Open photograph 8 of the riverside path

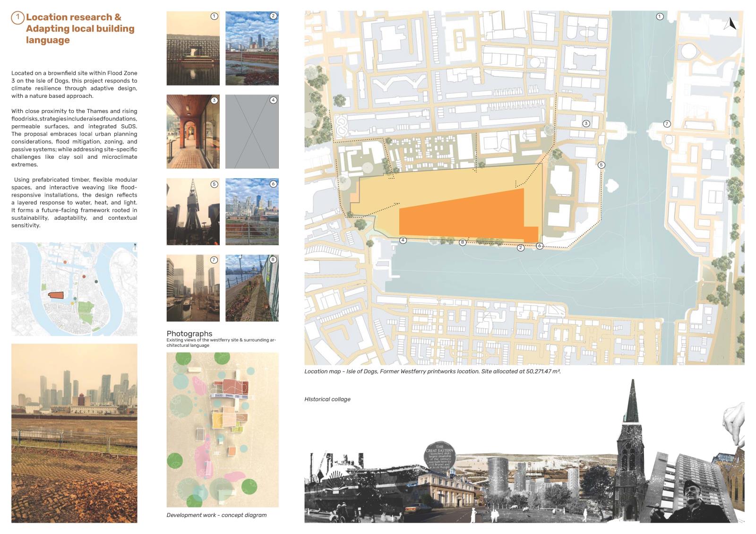[x=252, y=288]
